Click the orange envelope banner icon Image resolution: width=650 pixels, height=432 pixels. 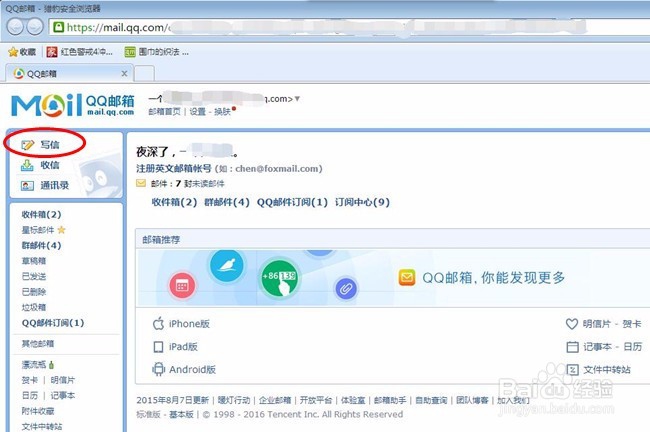pyautogui.click(x=407, y=278)
